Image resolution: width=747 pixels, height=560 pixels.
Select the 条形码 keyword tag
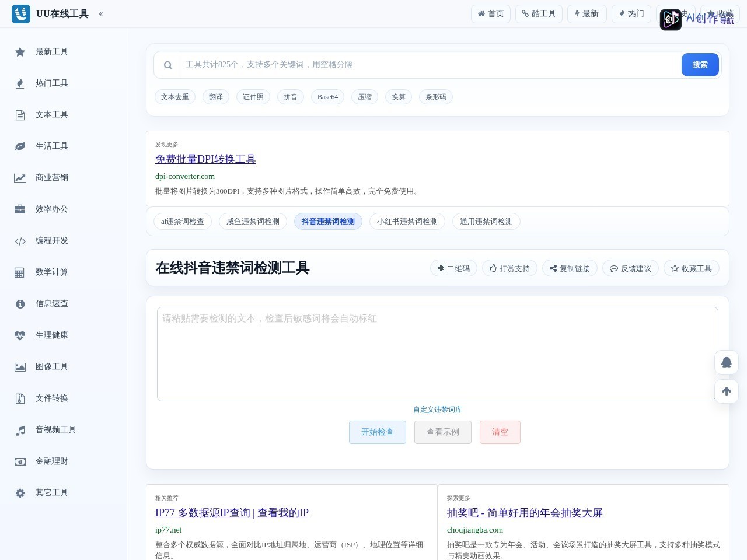[x=436, y=97]
